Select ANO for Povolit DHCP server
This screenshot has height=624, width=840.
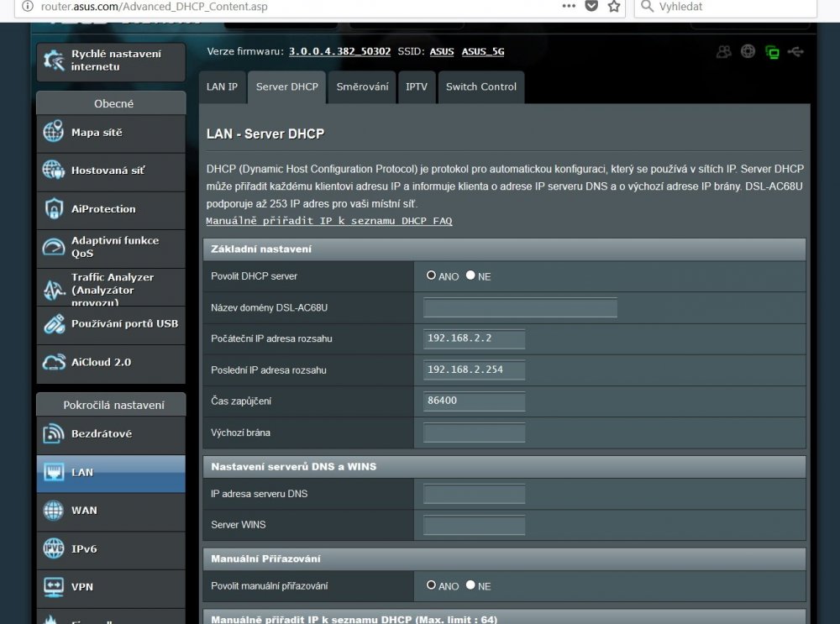tap(431, 275)
